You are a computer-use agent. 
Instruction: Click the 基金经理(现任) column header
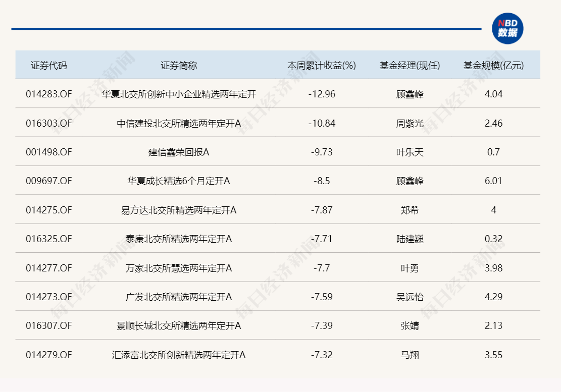pyautogui.click(x=410, y=66)
